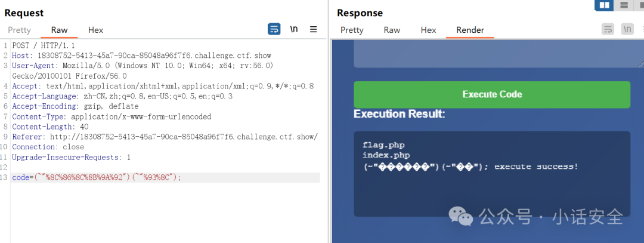Click the green Execute Code button
The image size is (644, 243).
click(x=492, y=94)
